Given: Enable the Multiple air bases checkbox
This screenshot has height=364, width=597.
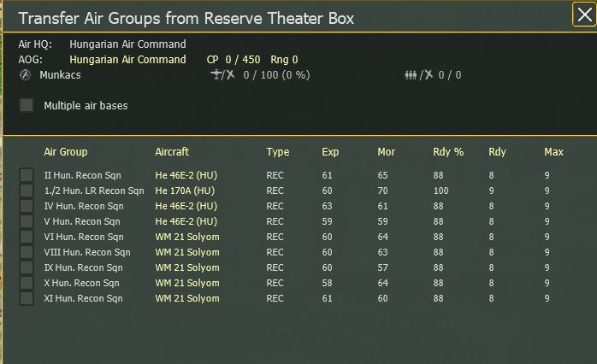Looking at the screenshot, I should point(27,105).
